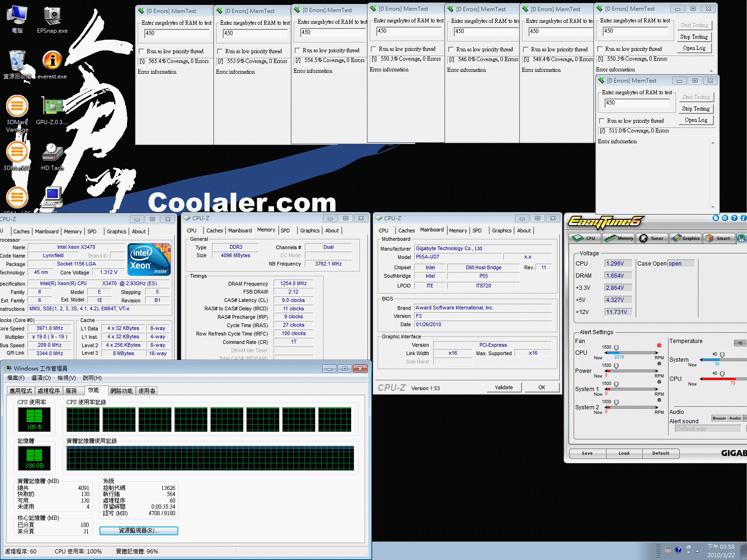Viewport: 747px width, 560px height.
Task: Click the scroll-up arrow in top-right MemTest error box
Action: [712, 71]
